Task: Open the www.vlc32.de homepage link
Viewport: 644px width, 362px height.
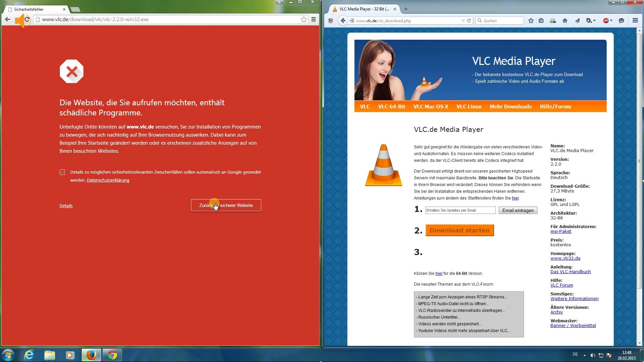Action: point(565,258)
